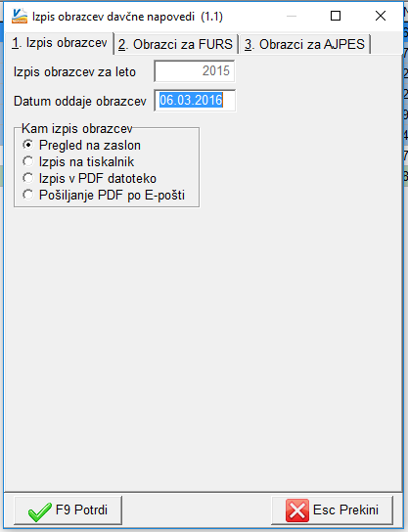Confirm with the F9 Potrdi button
This screenshot has height=532, width=408.
point(68,510)
